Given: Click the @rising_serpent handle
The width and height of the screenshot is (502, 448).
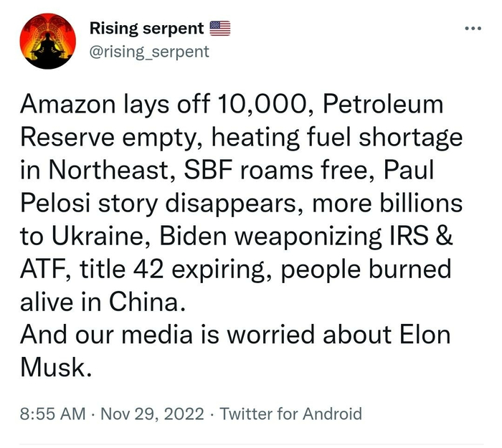Looking at the screenshot, I should [149, 51].
